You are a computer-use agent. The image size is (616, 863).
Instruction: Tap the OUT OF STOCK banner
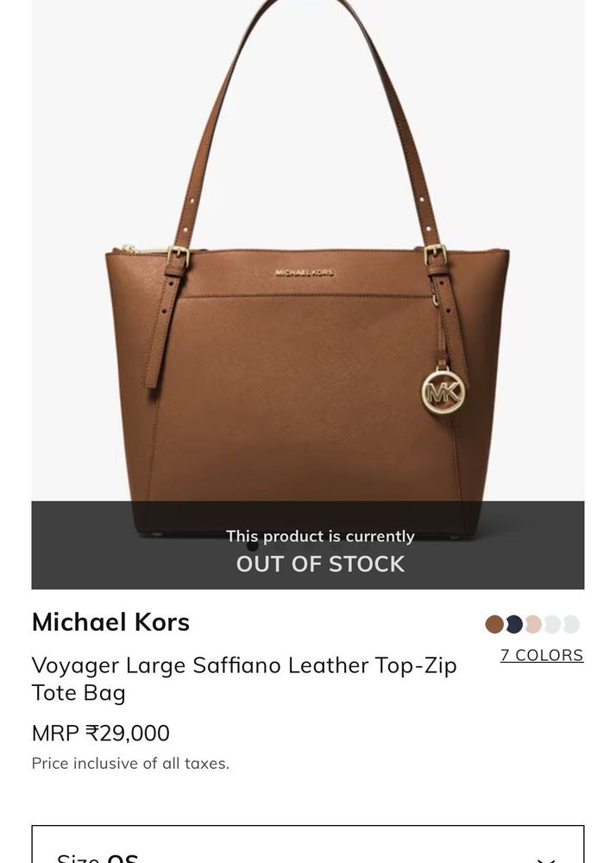tap(308, 545)
